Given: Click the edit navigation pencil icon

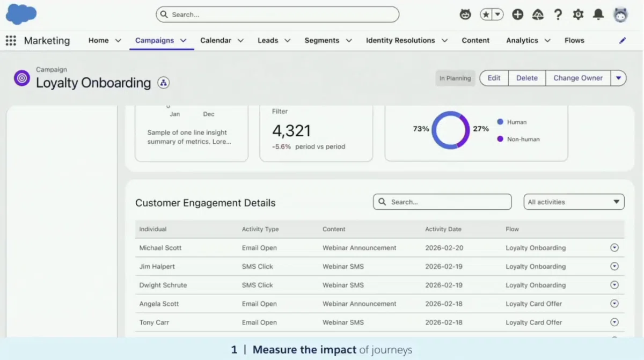Looking at the screenshot, I should (623, 40).
